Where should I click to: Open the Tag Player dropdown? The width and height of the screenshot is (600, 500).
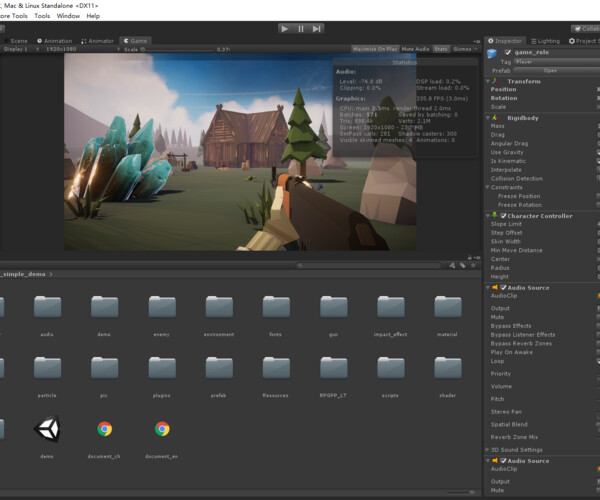coord(557,62)
